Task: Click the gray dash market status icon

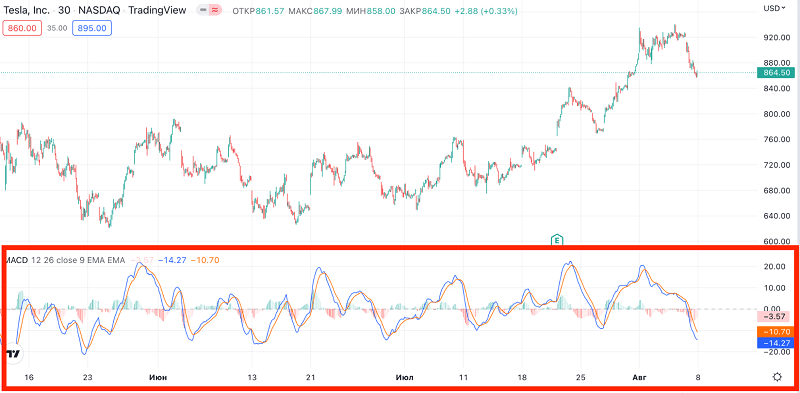Action: click(203, 11)
